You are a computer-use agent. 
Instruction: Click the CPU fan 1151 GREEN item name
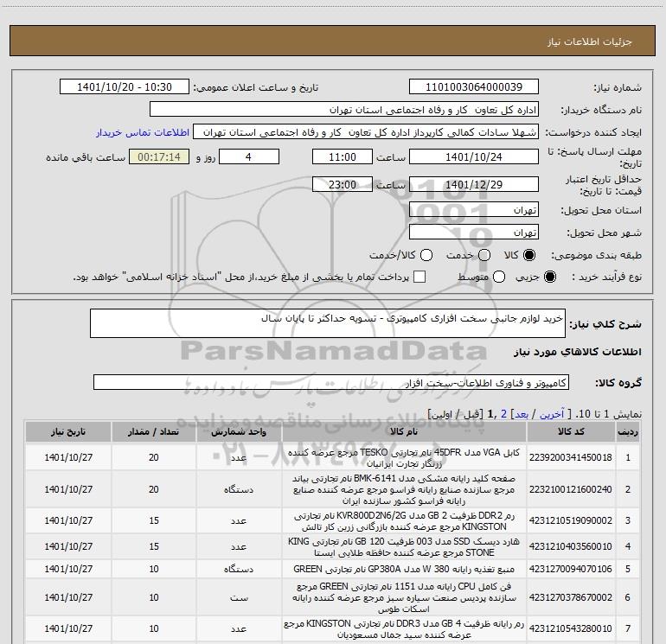pyautogui.click(x=404, y=597)
